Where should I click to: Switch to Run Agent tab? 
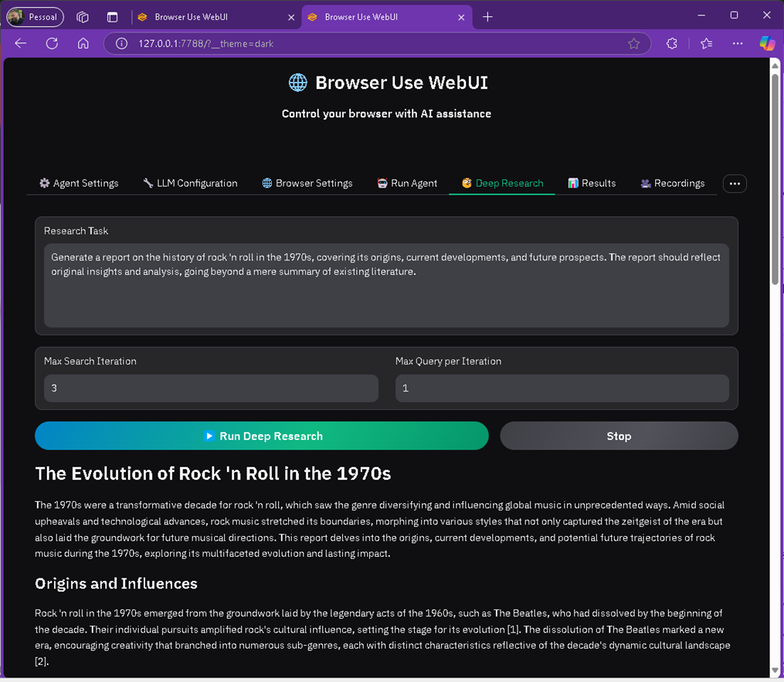(407, 183)
